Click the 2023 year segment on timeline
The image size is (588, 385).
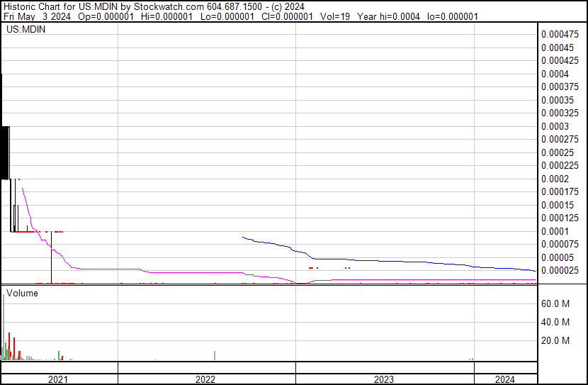(x=384, y=379)
